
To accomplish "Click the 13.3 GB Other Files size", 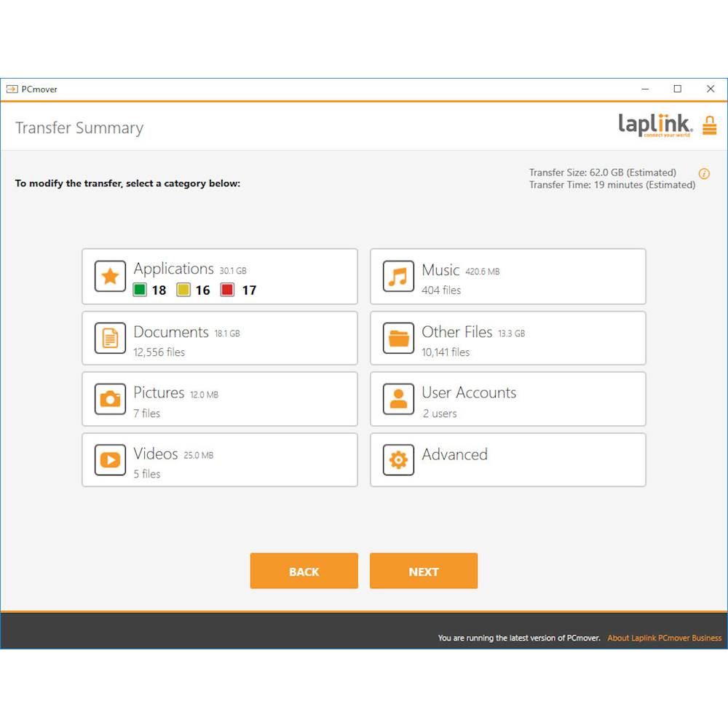I will 512,333.
